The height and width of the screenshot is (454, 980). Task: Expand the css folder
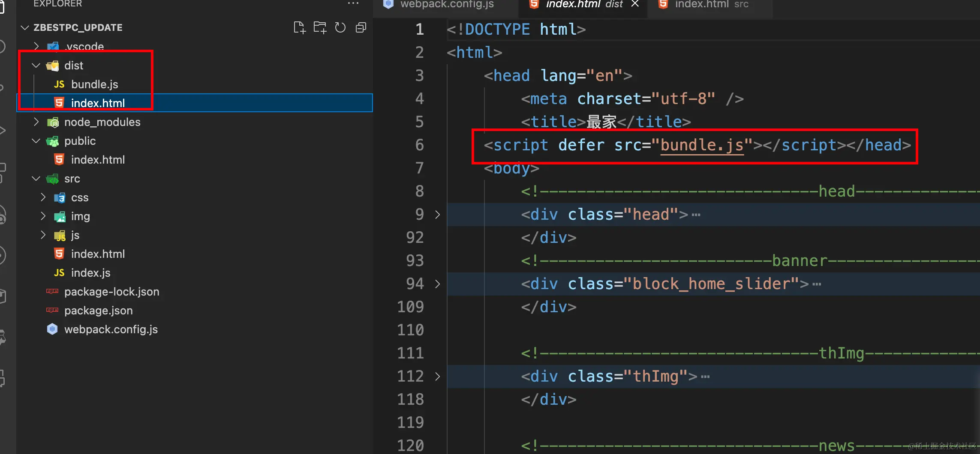click(43, 197)
